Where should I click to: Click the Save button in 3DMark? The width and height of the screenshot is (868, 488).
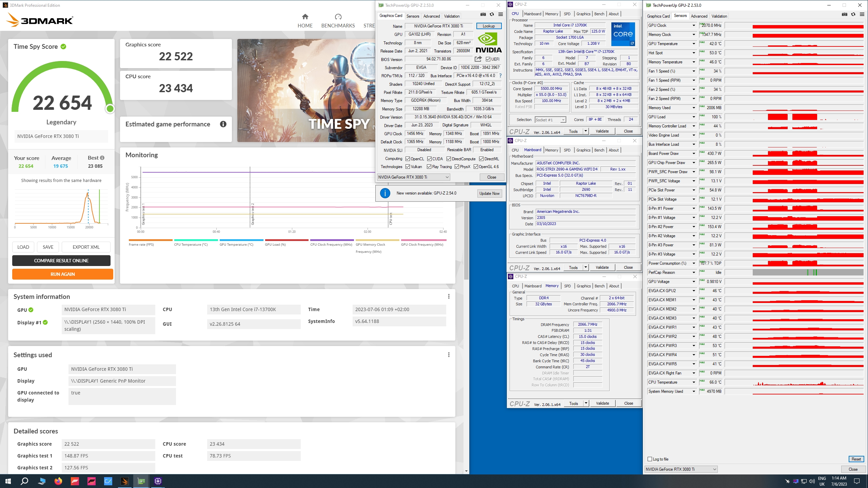pyautogui.click(x=48, y=247)
